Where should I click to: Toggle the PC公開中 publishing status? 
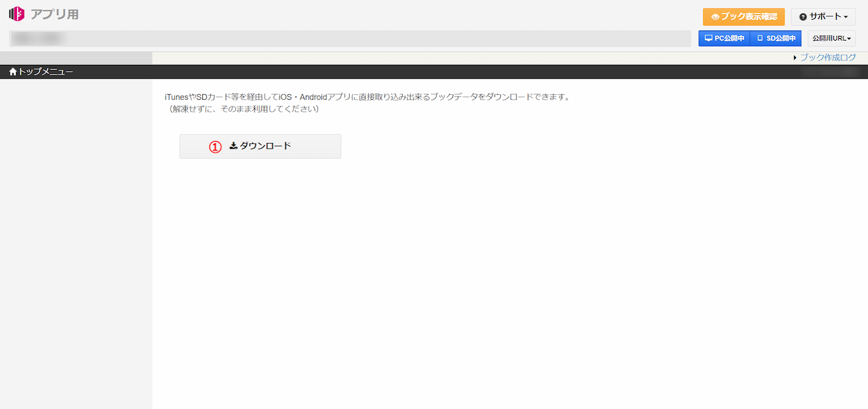pos(724,38)
